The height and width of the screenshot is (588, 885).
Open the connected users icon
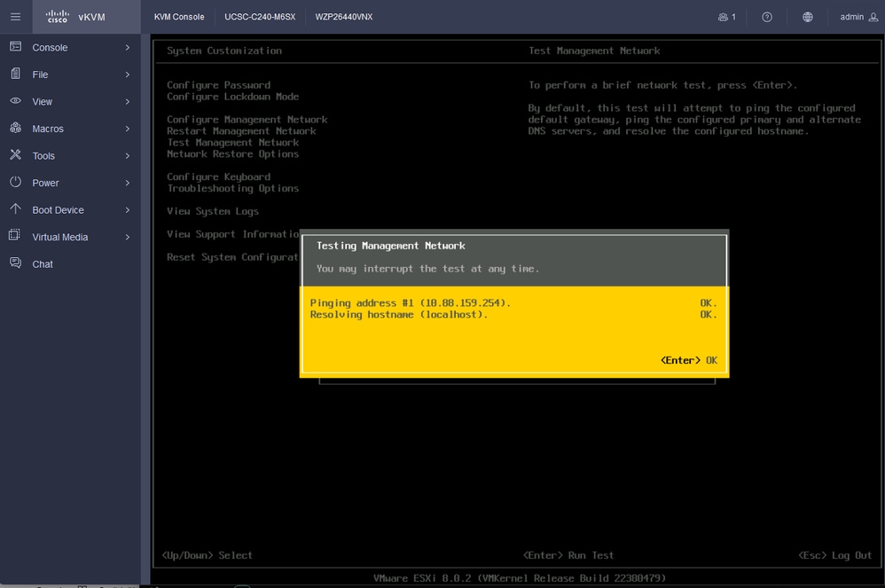pyautogui.click(x=723, y=17)
